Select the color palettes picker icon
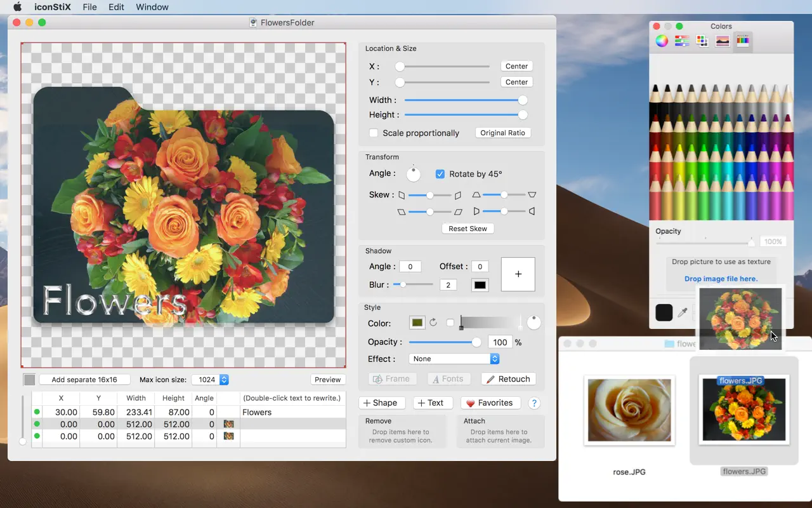This screenshot has width=812, height=508. point(702,41)
